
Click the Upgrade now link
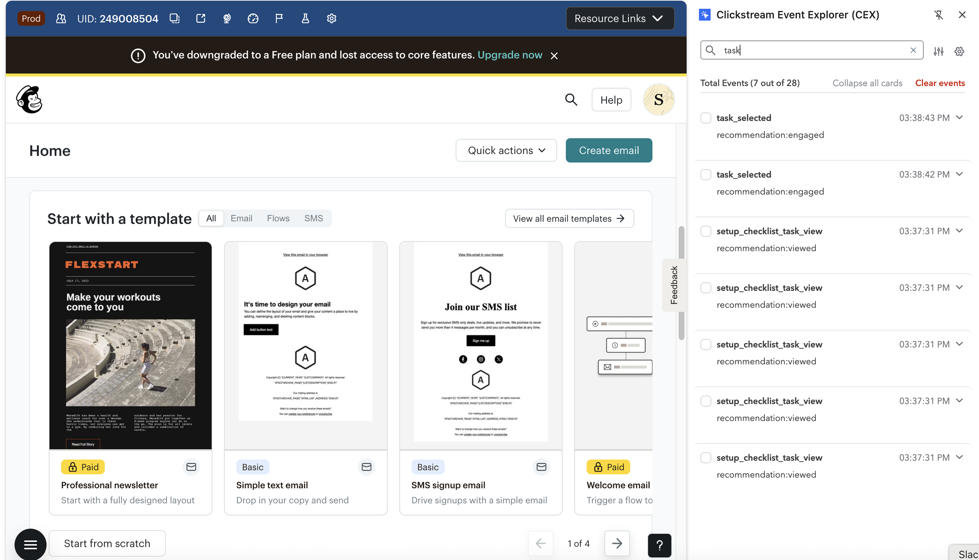click(510, 55)
